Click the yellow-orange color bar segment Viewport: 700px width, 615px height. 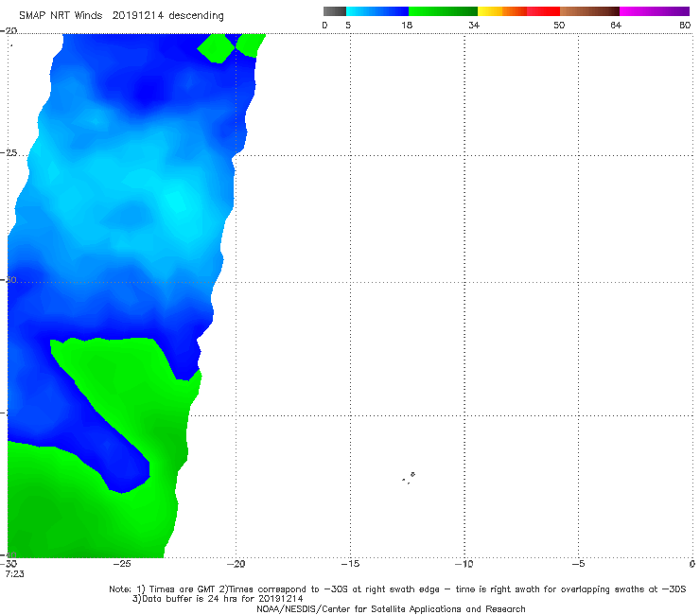502,11
